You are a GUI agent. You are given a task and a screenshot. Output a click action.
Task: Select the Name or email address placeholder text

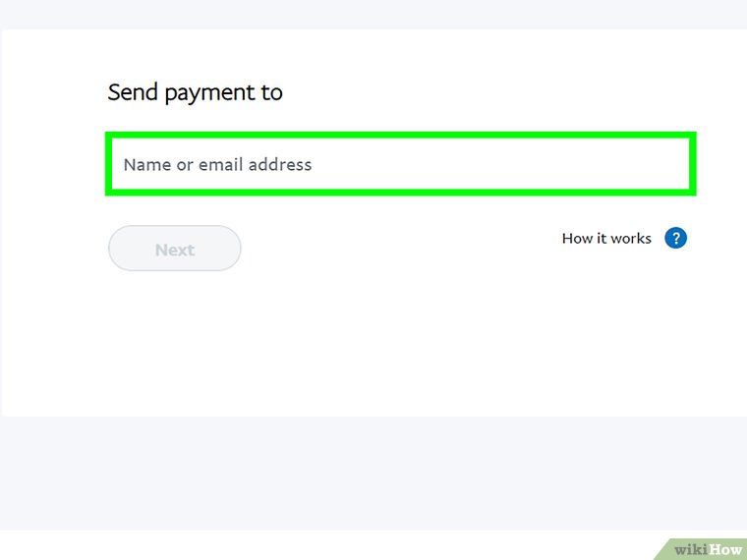click(217, 164)
